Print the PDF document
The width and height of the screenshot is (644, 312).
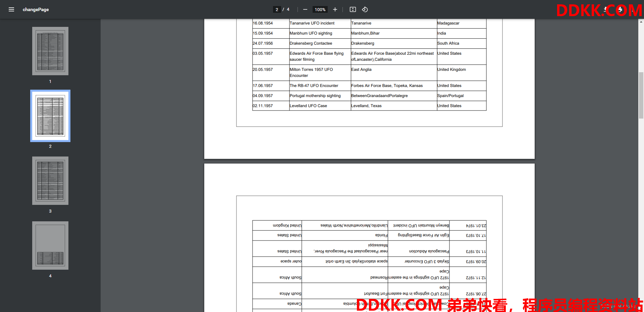tap(620, 9)
